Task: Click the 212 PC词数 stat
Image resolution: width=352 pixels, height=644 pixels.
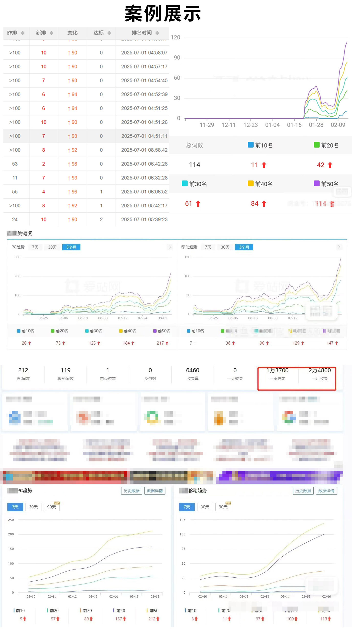Action: [x=23, y=374]
